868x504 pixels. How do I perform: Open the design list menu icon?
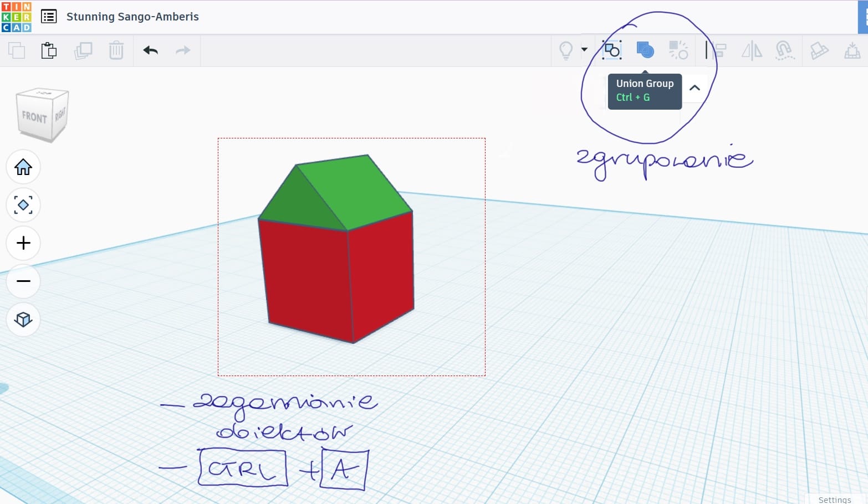click(49, 17)
